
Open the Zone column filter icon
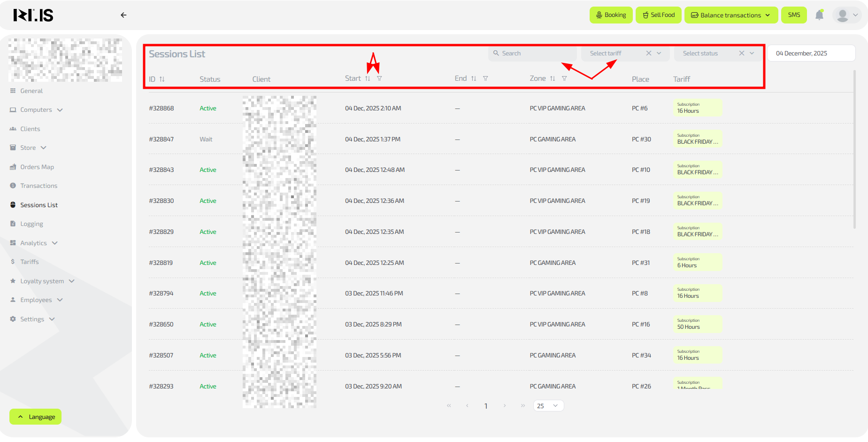coord(564,78)
